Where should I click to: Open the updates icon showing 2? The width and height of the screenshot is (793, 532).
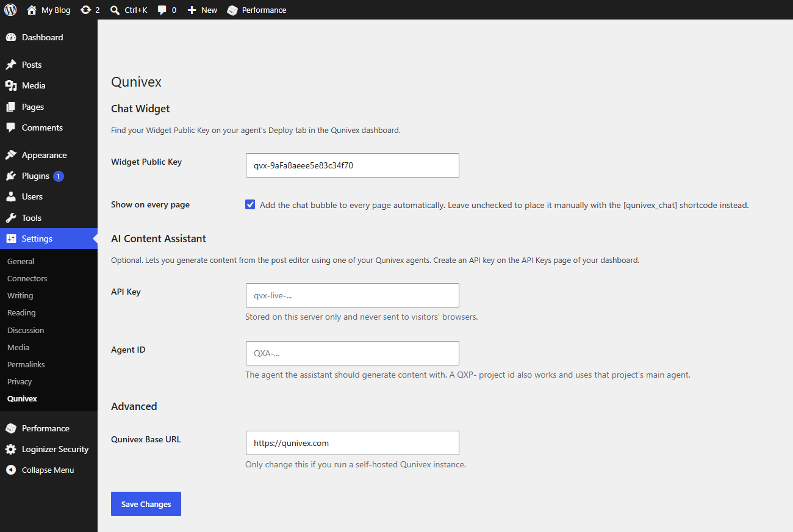coord(85,10)
